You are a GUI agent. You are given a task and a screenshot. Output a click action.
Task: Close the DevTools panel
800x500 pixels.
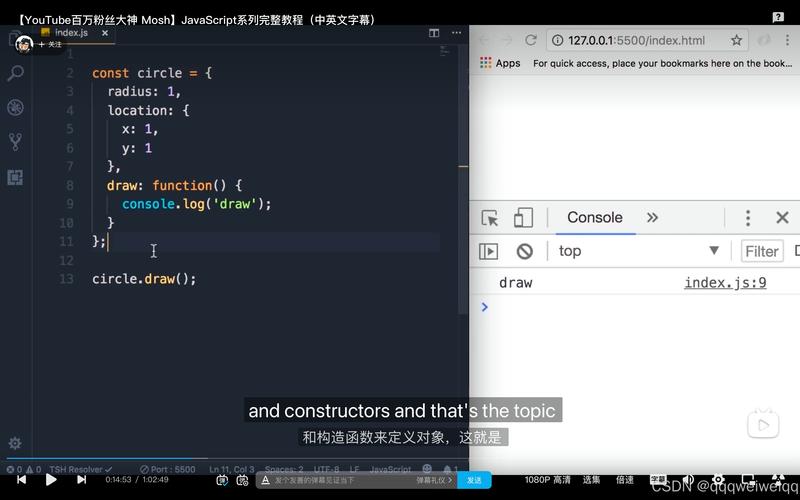[x=782, y=218]
